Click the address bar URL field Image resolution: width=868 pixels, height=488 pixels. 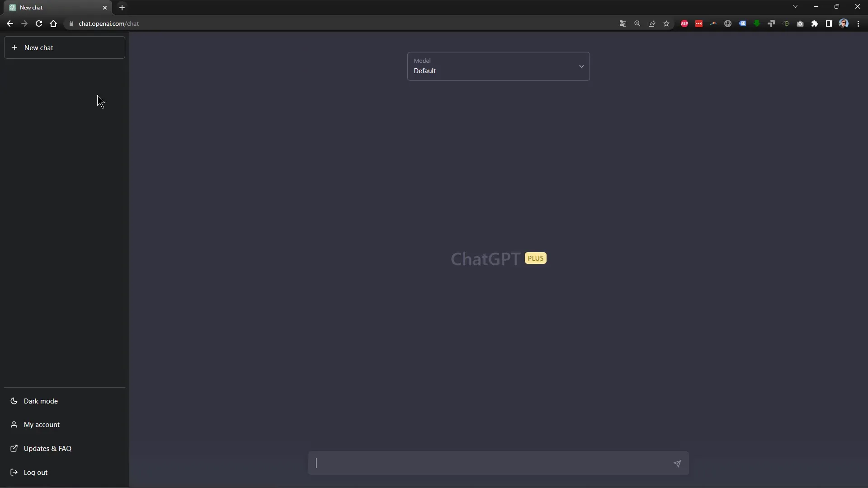(x=108, y=23)
